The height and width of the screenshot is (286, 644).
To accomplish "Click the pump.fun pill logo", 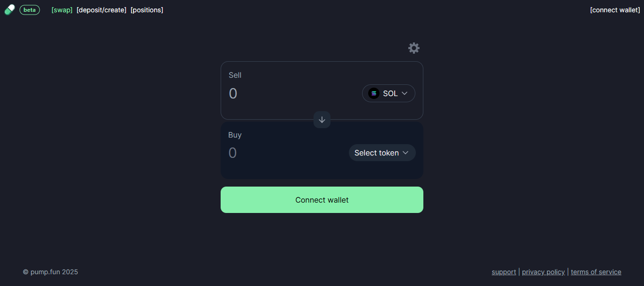I will click(x=8, y=9).
